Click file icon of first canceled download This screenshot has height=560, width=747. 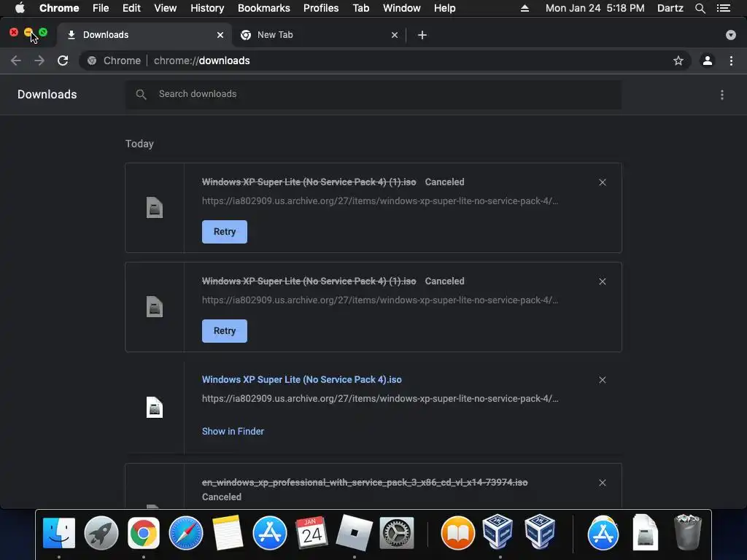click(x=155, y=208)
